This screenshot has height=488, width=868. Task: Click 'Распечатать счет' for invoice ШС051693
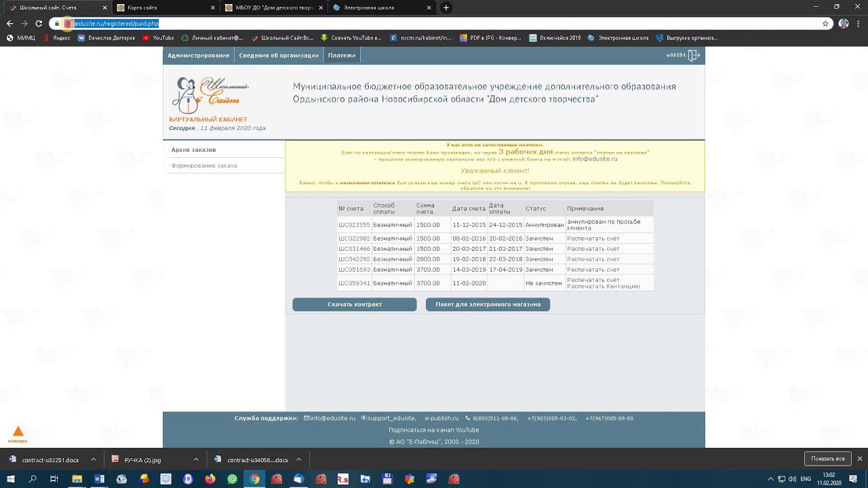[593, 270]
